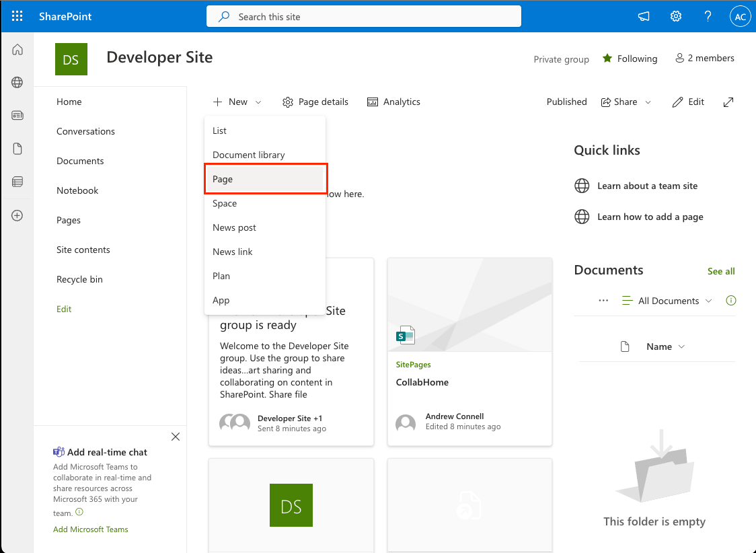This screenshot has height=553, width=756.
Task: Click the info icon after 'your team.'
Action: [x=79, y=512]
